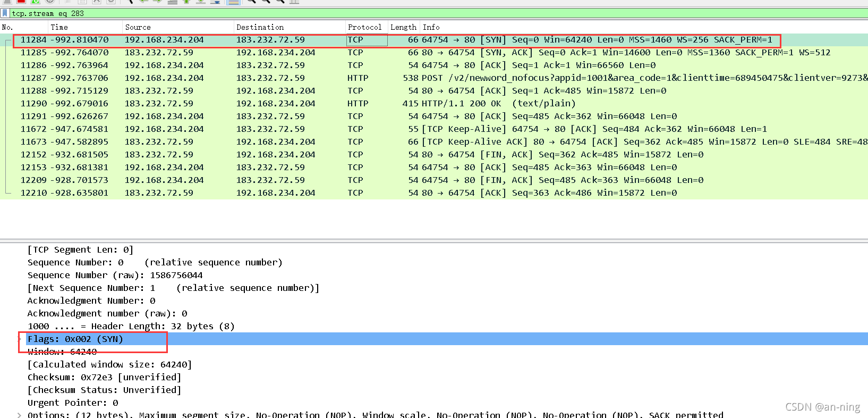Select packet 11672 TCP Keep-Alive row
Screen dimensions: 868x418
pos(434,129)
